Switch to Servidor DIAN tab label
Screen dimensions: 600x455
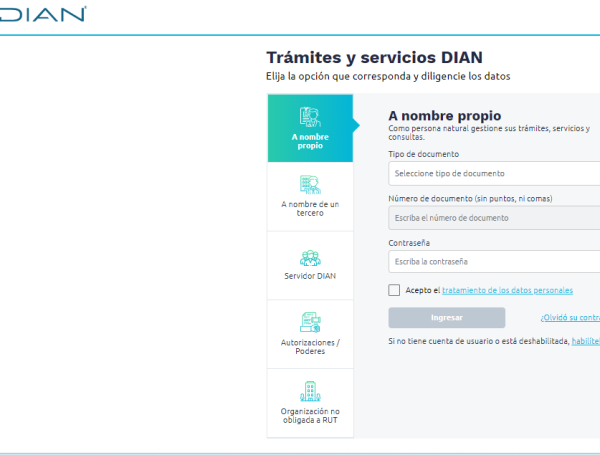[310, 276]
